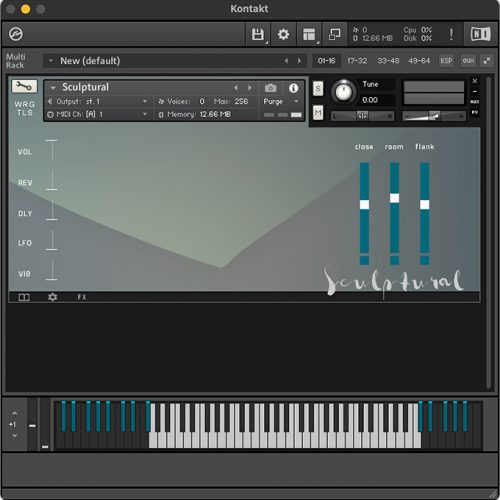Toggle the room mic on/off button
The width and height of the screenshot is (500, 500).
click(394, 260)
